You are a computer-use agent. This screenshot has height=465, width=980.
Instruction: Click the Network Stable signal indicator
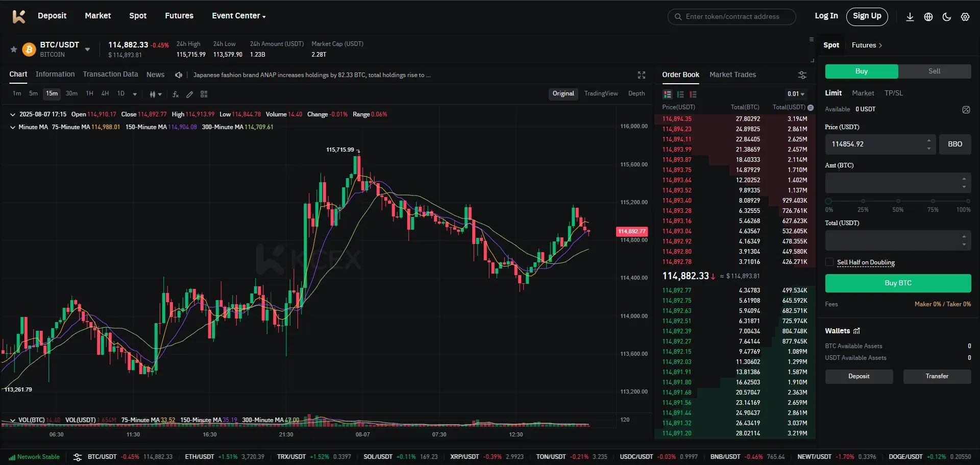(34, 457)
